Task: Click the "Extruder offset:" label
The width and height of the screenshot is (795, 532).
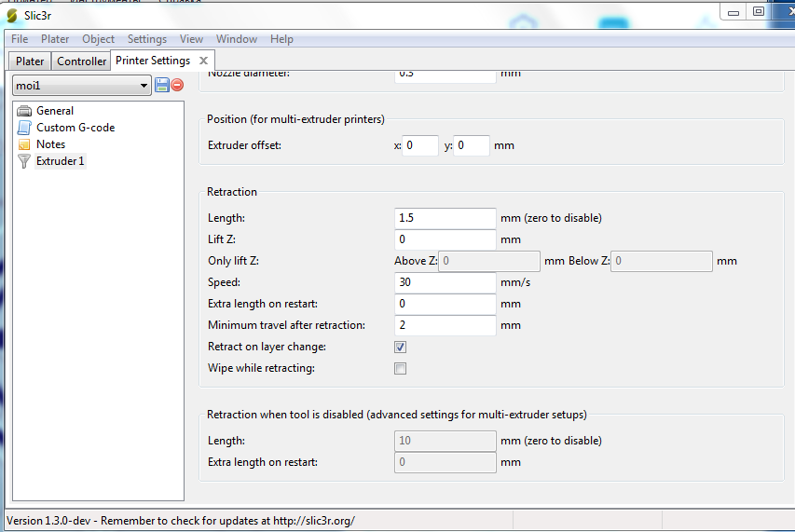Action: tap(244, 145)
